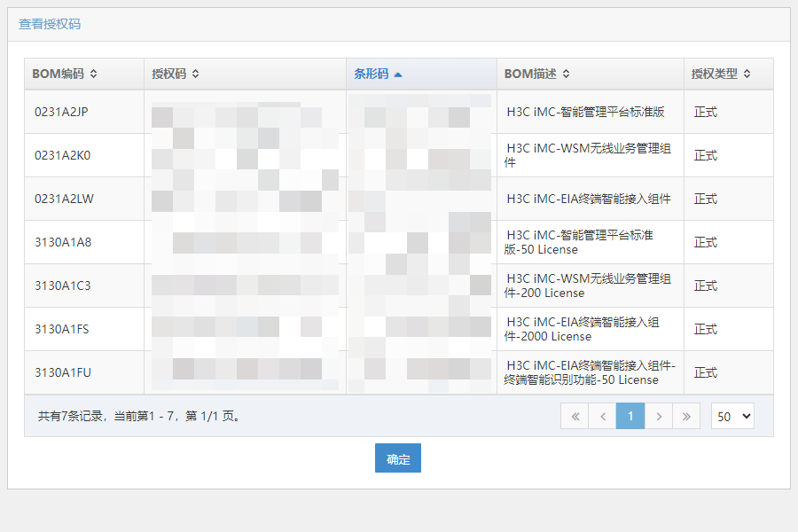The height and width of the screenshot is (532, 798).
Task: Go to first page double-left arrow
Action: [x=575, y=416]
